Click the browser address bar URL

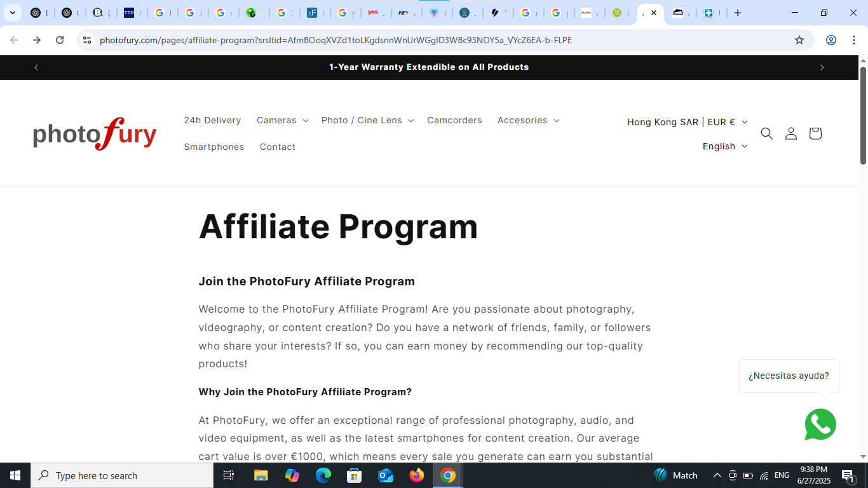pos(336,40)
